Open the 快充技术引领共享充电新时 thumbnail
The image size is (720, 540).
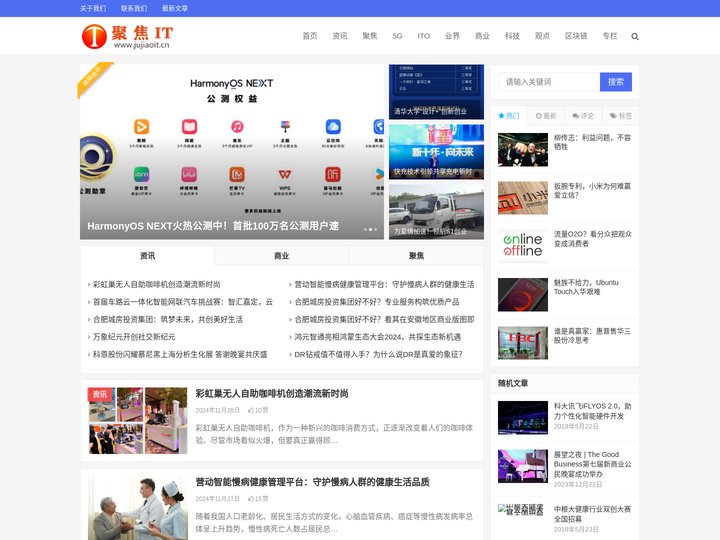point(436,152)
